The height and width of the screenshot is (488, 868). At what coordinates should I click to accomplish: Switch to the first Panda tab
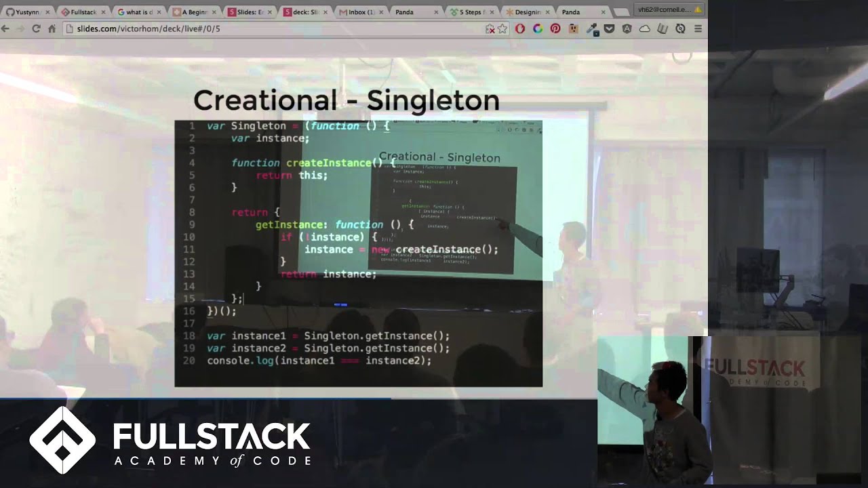pyautogui.click(x=416, y=12)
